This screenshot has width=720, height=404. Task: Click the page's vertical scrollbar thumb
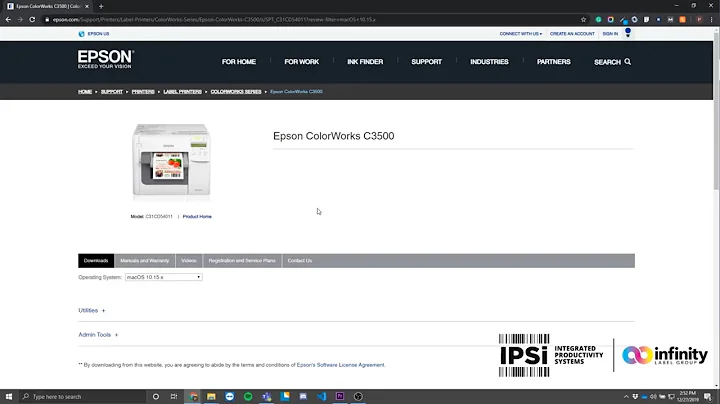click(716, 110)
